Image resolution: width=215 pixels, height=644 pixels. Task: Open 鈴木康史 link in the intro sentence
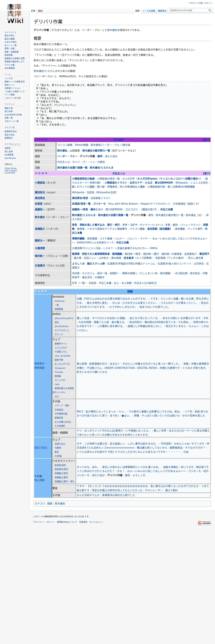pos(112,30)
